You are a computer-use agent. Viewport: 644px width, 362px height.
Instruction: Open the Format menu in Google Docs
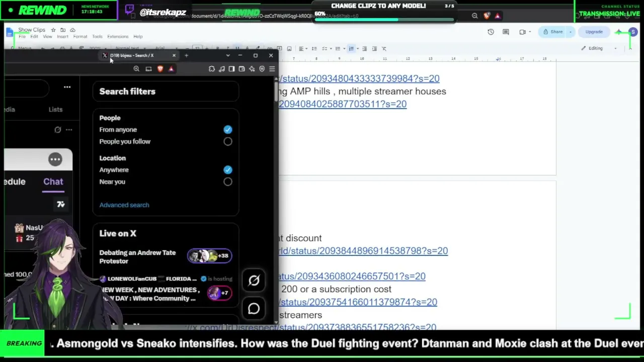[80, 37]
